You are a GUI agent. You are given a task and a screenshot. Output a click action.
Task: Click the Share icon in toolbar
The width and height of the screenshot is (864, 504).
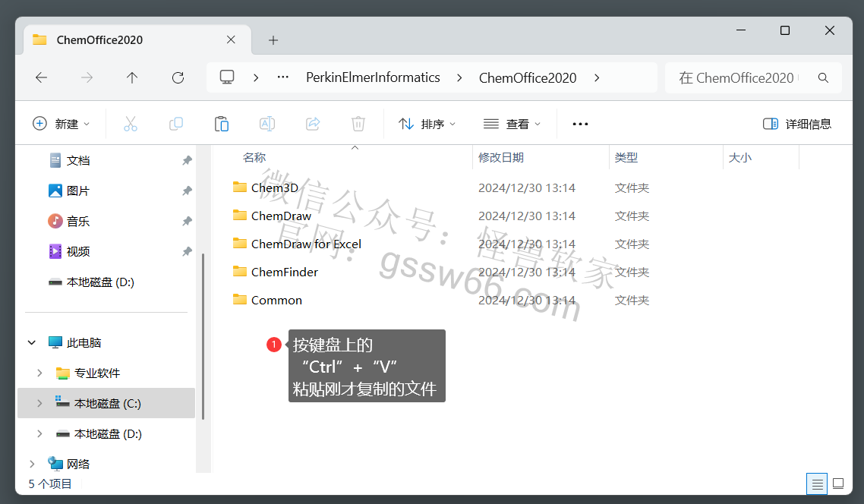(x=313, y=124)
